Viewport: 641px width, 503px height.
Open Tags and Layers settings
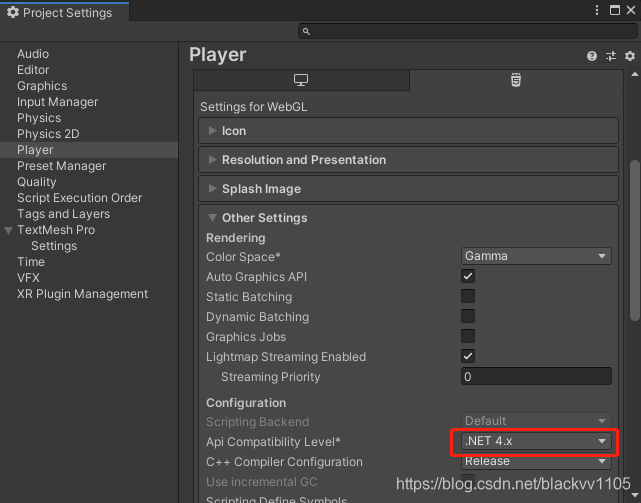click(x=63, y=214)
